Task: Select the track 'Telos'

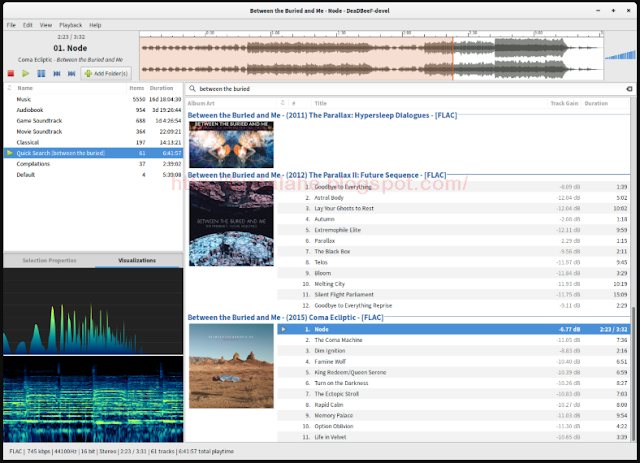Action: coord(453,262)
